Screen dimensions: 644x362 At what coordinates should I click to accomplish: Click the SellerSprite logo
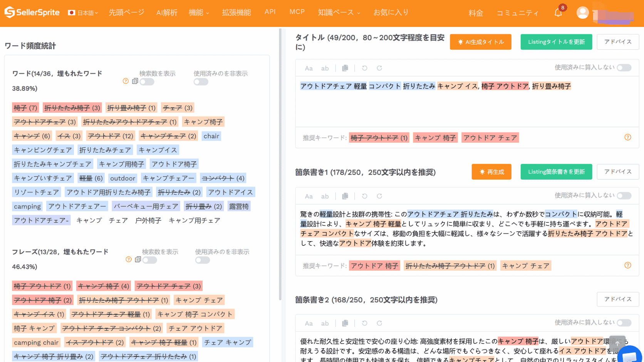coord(32,12)
